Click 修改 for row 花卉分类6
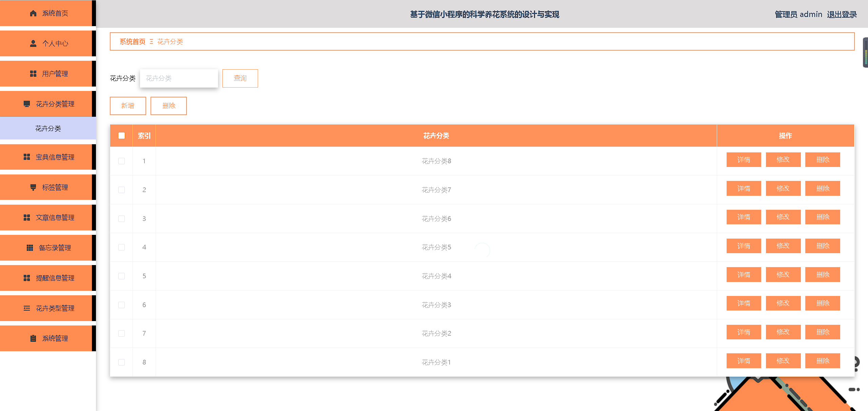This screenshot has width=868, height=411. [x=783, y=217]
